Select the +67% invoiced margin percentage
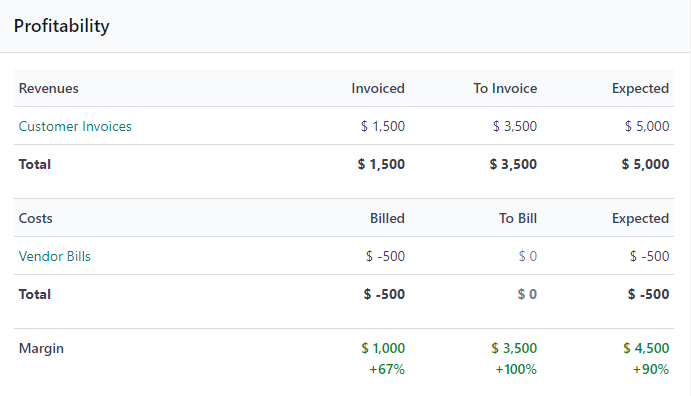Image resolution: width=691 pixels, height=396 pixels. [x=387, y=369]
